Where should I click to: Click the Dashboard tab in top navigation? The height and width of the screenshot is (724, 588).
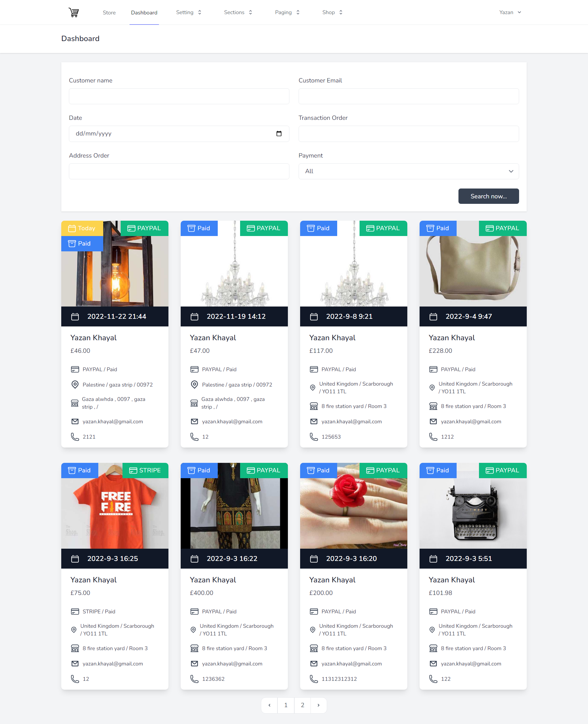(x=144, y=12)
